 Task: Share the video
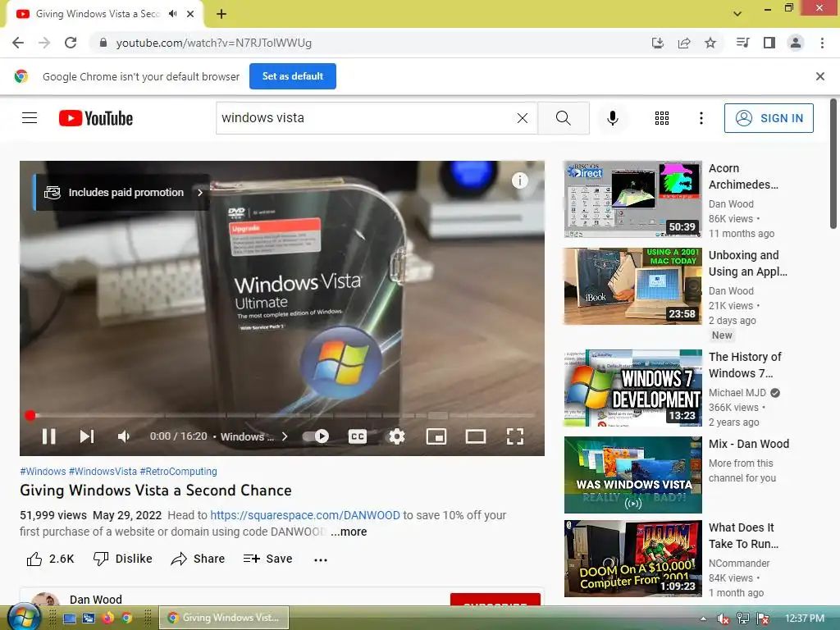click(x=198, y=559)
